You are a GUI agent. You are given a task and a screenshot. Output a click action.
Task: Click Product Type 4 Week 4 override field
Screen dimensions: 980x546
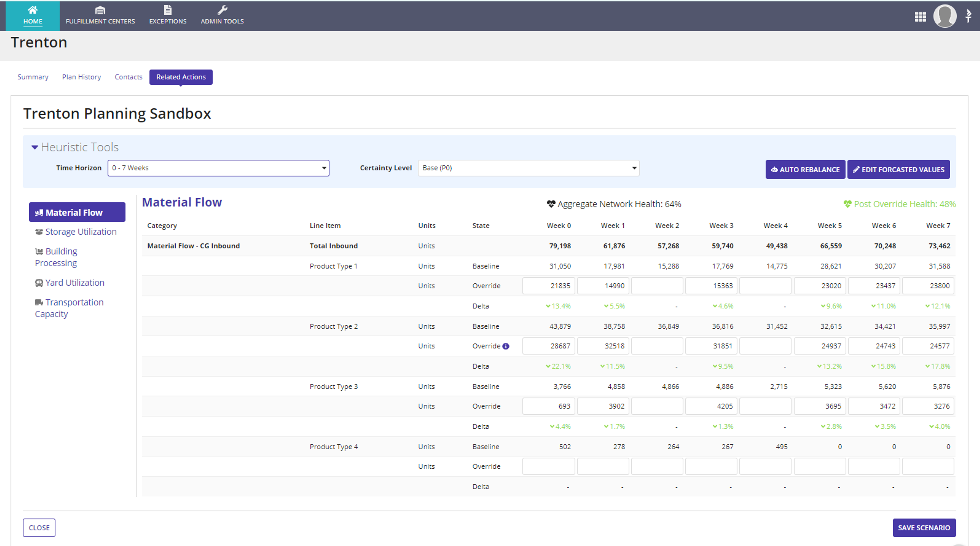click(x=765, y=467)
